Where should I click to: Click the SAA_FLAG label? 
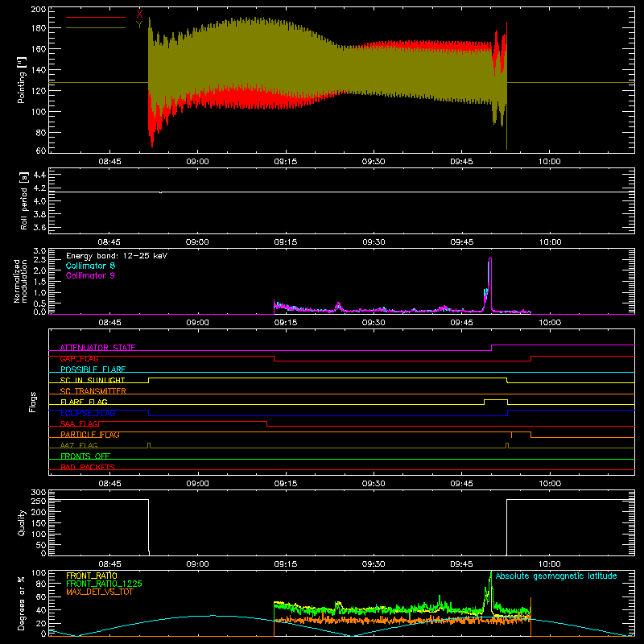click(79, 423)
